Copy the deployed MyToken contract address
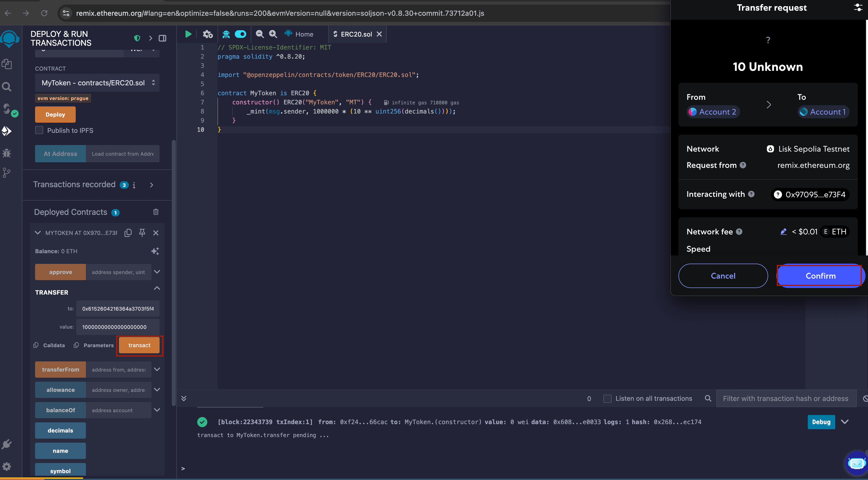 pyautogui.click(x=128, y=233)
